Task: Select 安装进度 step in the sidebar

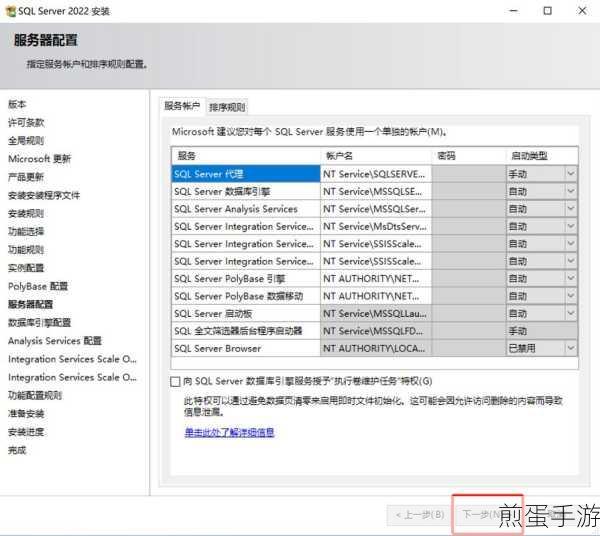Action: pyautogui.click(x=26, y=432)
